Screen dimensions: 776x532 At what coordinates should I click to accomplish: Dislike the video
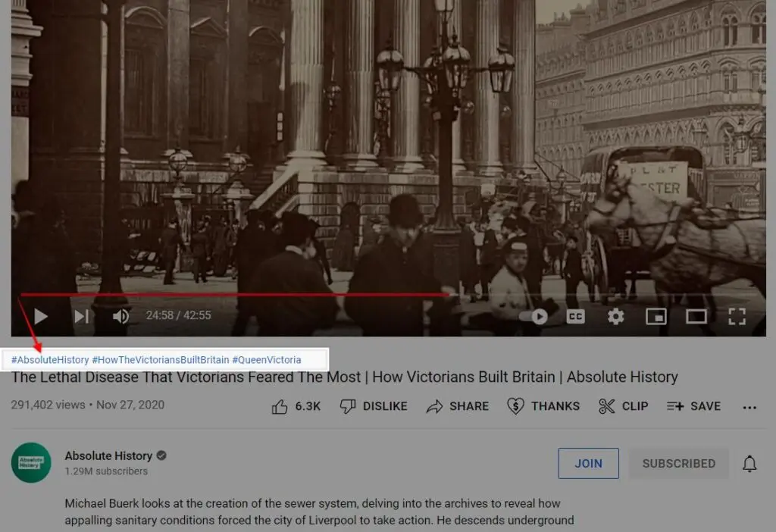tap(374, 406)
